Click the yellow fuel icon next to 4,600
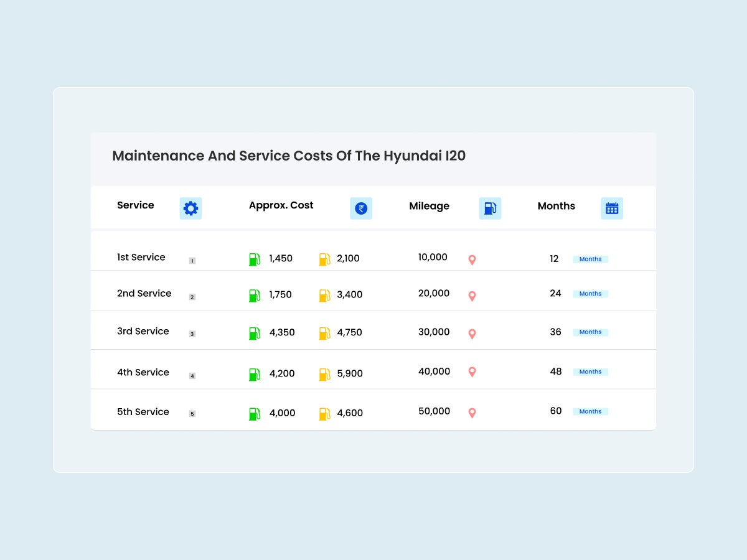 point(324,414)
